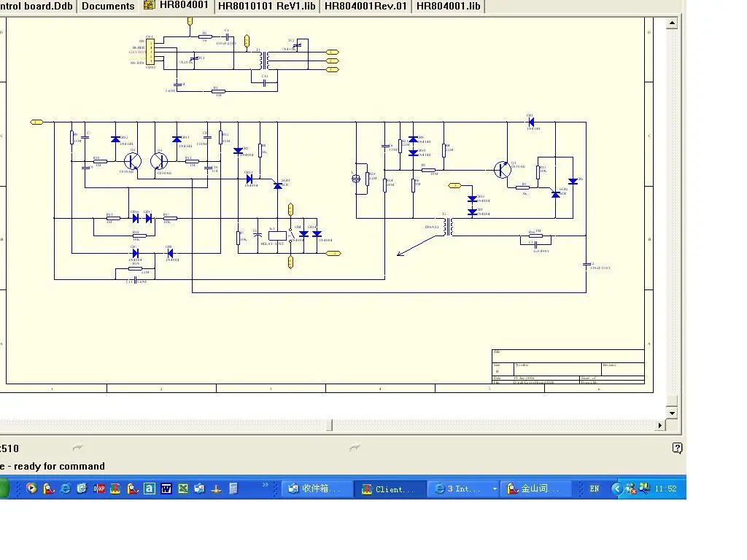Switch to the Client taskbar window
The image size is (747, 560).
tap(390, 489)
